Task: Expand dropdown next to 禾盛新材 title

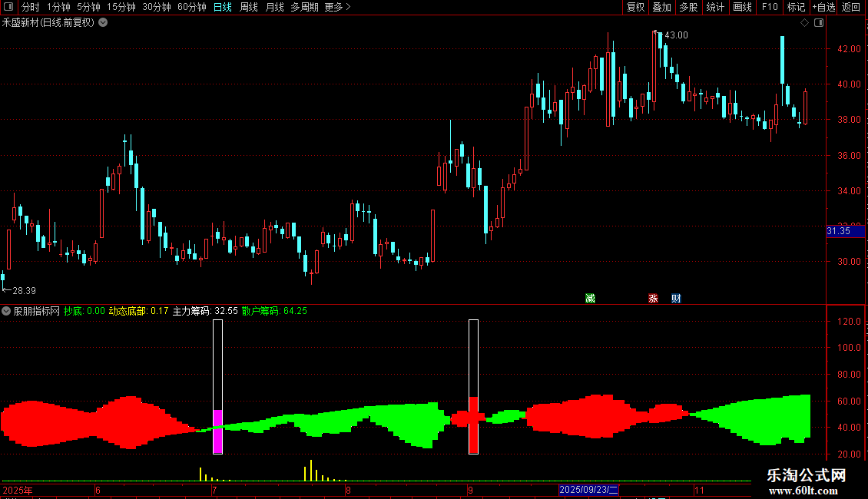Action: click(103, 23)
